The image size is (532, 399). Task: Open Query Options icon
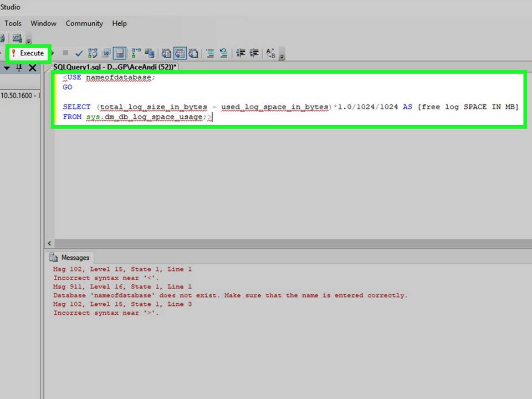coord(106,53)
